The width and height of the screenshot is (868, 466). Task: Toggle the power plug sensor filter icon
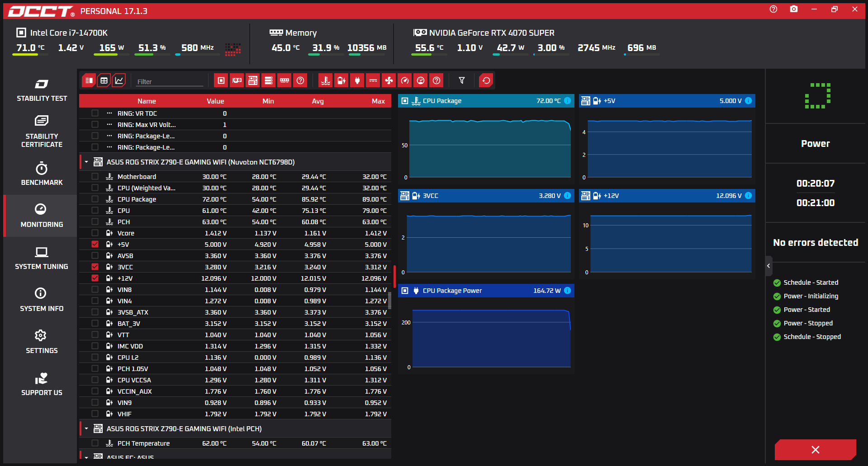click(357, 80)
